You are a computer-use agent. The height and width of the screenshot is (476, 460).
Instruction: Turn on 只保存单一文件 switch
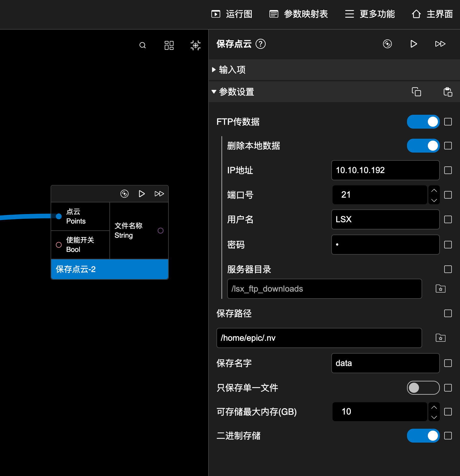tap(423, 388)
